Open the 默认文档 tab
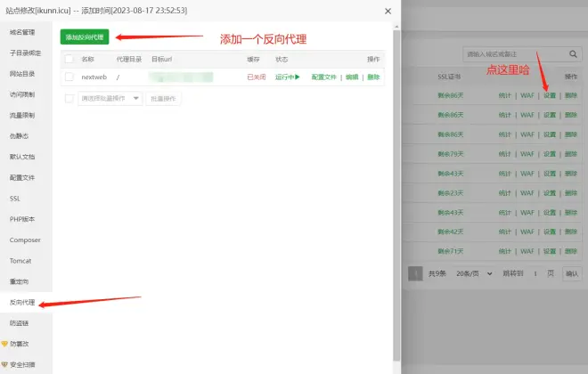 point(22,157)
